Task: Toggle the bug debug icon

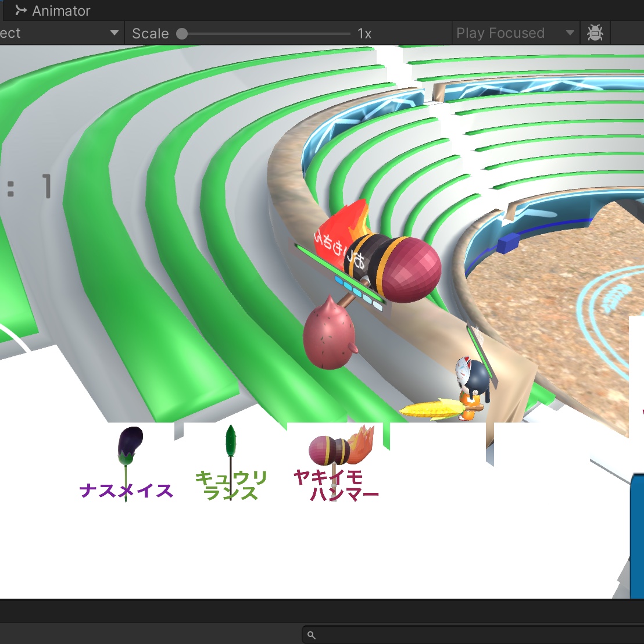Action: 595,33
